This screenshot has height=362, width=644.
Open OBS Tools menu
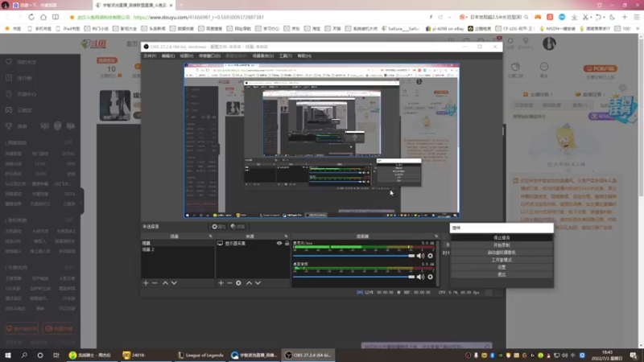click(x=285, y=56)
